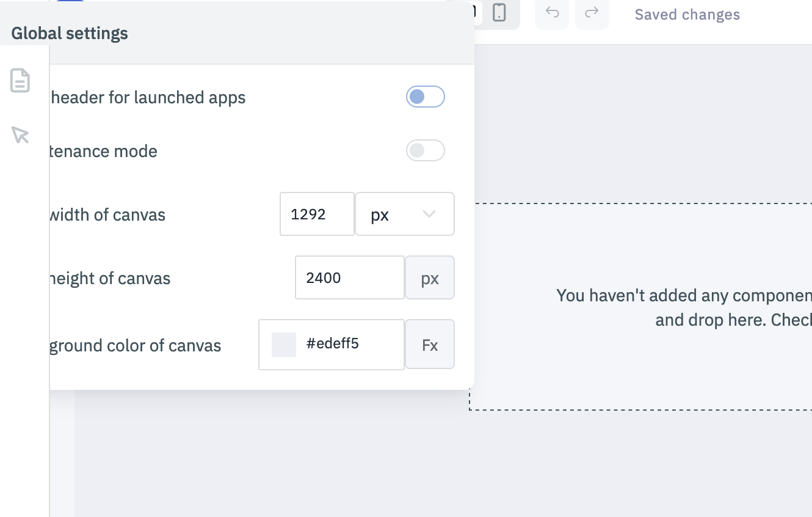Viewport: 812px width, 517px height.
Task: Expand the width unit selector chevron
Action: pyautogui.click(x=429, y=214)
